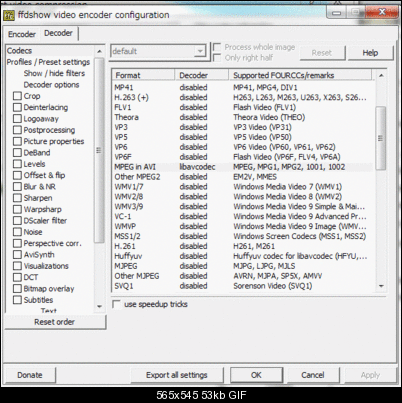The image size is (402, 403).
Task: Select the WMV3/9 format row
Action: [x=242, y=207]
